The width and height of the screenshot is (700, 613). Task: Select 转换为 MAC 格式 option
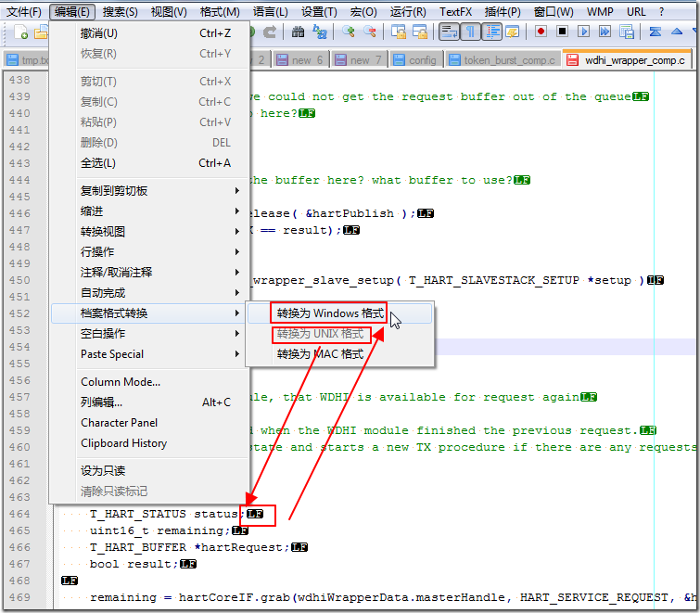pyautogui.click(x=339, y=354)
